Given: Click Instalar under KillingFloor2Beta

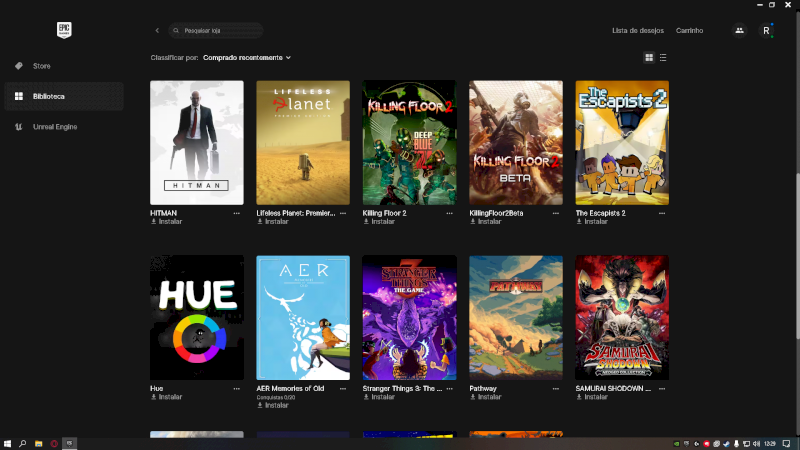Looking at the screenshot, I should pos(486,221).
